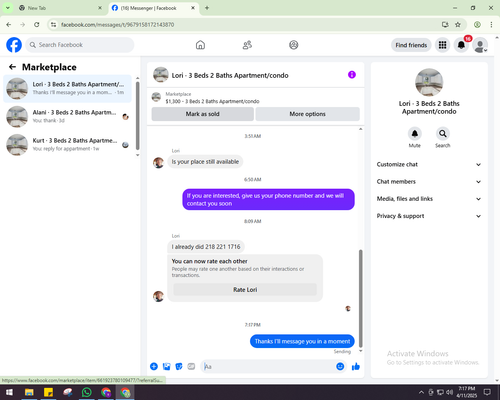Expand the Privacy & support section
500x400 pixels.
(x=429, y=216)
